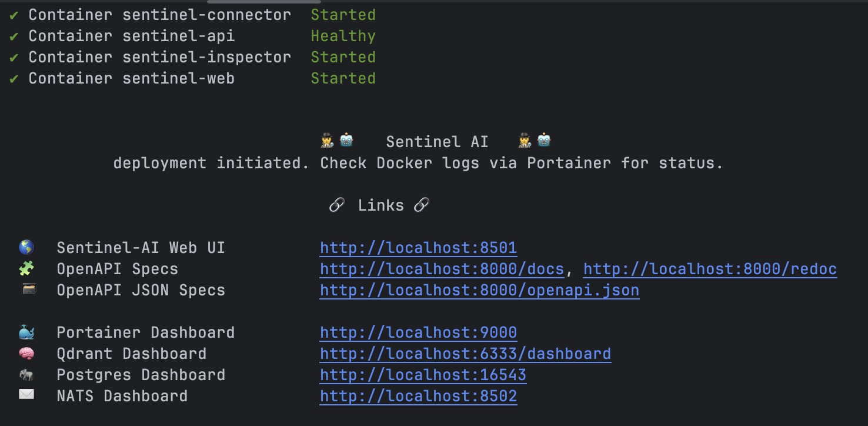
Task: Open the openapi.json specs link
Action: point(479,290)
